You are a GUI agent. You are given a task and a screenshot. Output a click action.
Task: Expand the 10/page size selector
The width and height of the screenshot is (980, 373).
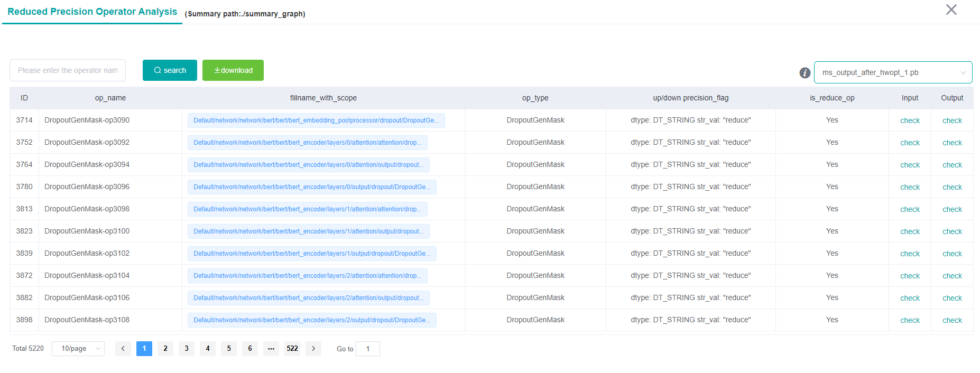point(78,349)
